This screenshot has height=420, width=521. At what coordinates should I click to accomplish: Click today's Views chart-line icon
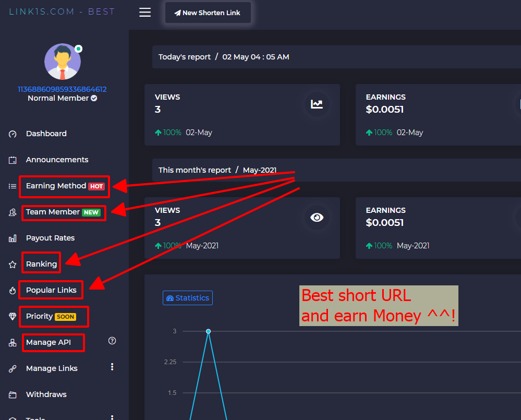pos(317,104)
